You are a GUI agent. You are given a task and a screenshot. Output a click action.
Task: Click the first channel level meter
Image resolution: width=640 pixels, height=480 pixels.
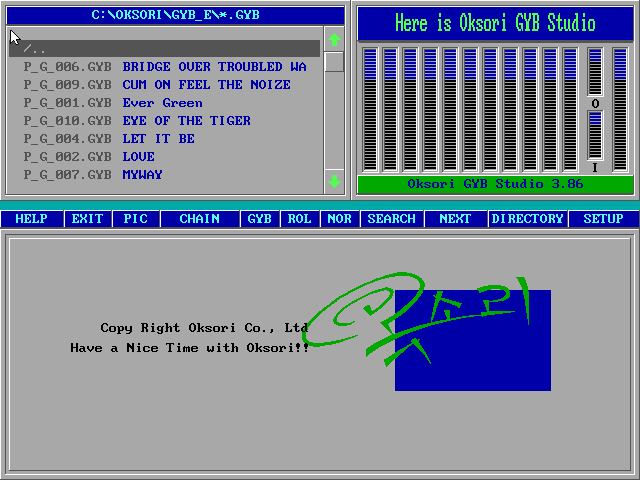point(370,109)
